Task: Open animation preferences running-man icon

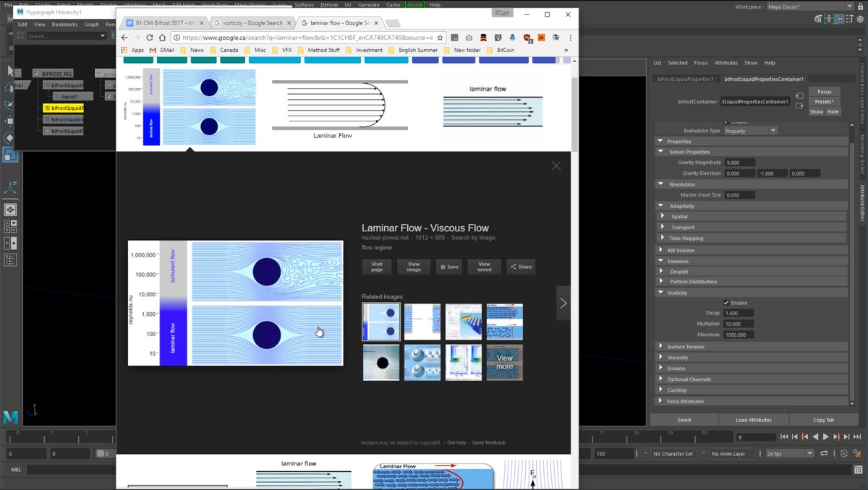Action: point(857,453)
